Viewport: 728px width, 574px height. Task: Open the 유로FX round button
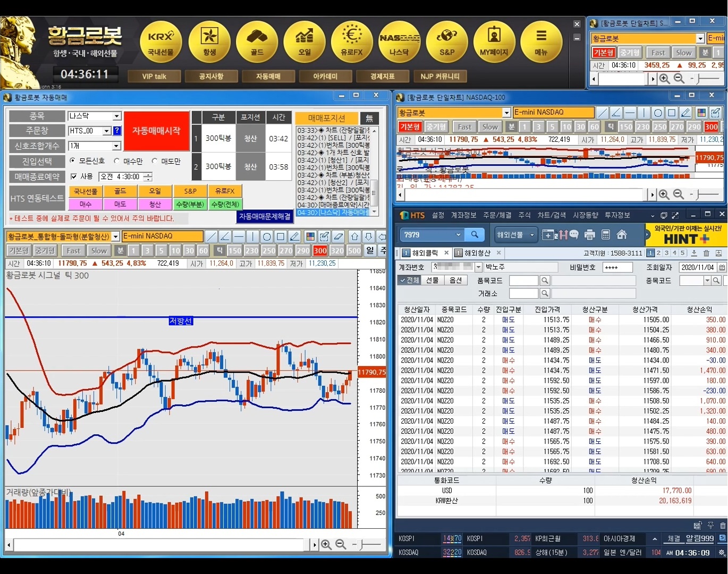352,43
